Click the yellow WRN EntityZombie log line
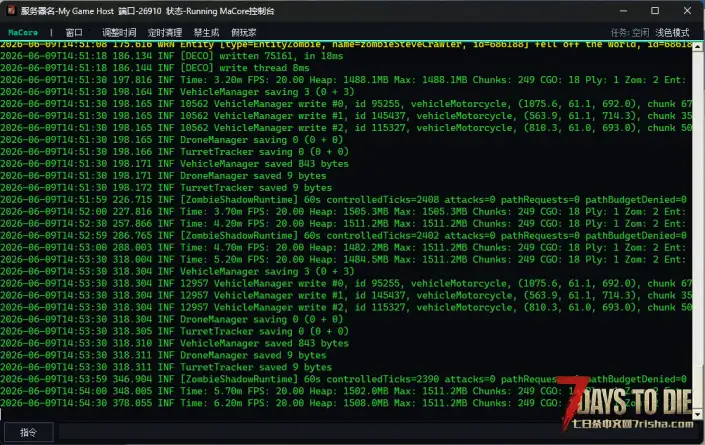The image size is (705, 445). (x=346, y=44)
